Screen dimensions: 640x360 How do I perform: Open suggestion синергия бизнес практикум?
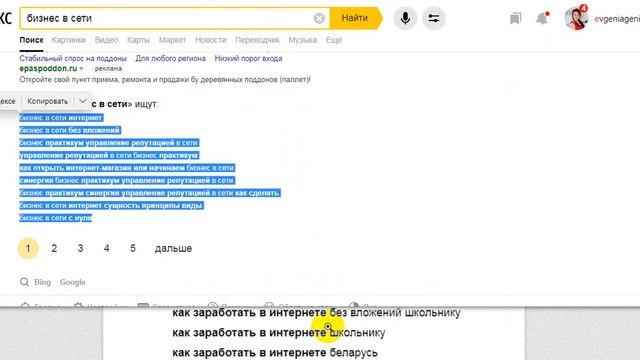pyautogui.click(x=127, y=180)
